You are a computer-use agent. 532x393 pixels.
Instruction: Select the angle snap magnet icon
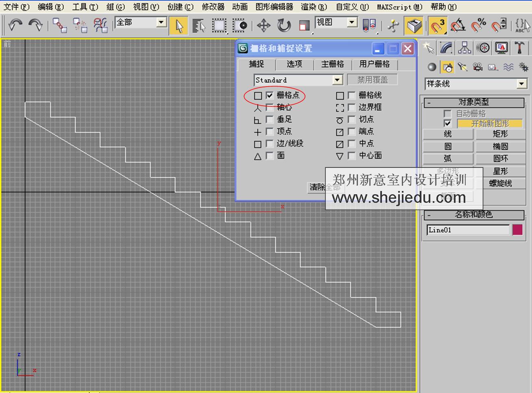(458, 25)
